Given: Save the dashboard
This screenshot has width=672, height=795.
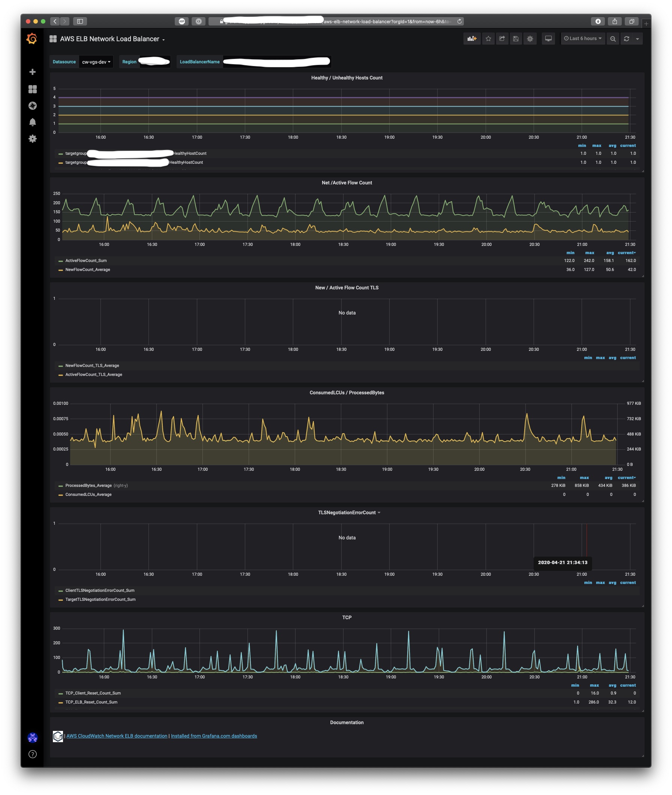Looking at the screenshot, I should [x=516, y=39].
